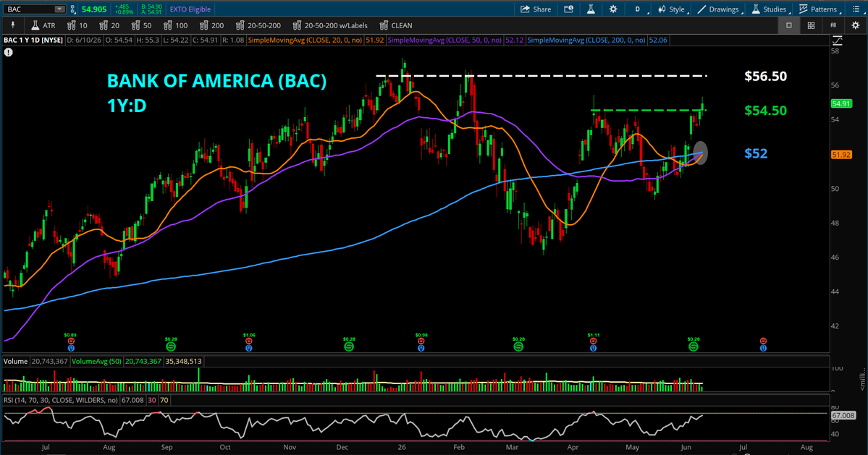868x455 pixels.
Task: Apply the 200 study set
Action: 212,25
